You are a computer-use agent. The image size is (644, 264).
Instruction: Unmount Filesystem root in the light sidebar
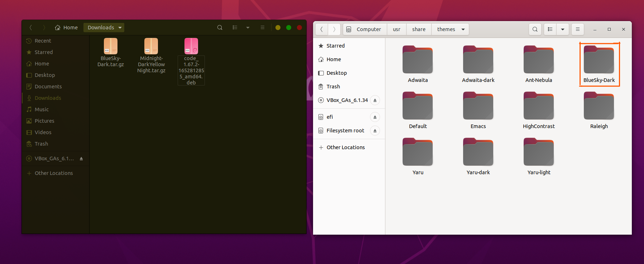375,131
